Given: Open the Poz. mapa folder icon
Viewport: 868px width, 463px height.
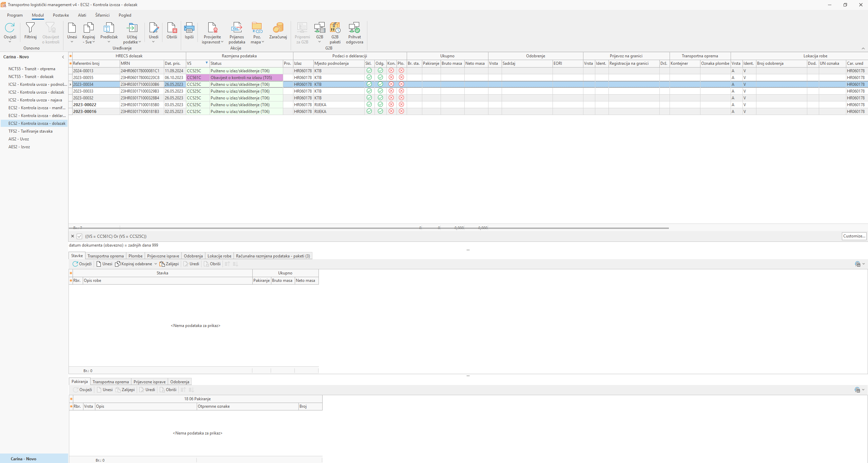Looking at the screenshot, I should 257,28.
